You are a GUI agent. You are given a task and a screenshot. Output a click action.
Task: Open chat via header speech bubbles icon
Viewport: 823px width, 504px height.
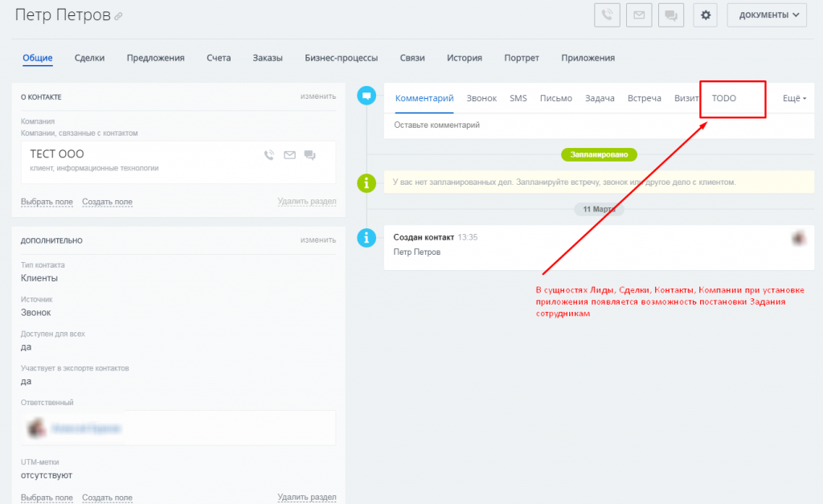(x=671, y=14)
